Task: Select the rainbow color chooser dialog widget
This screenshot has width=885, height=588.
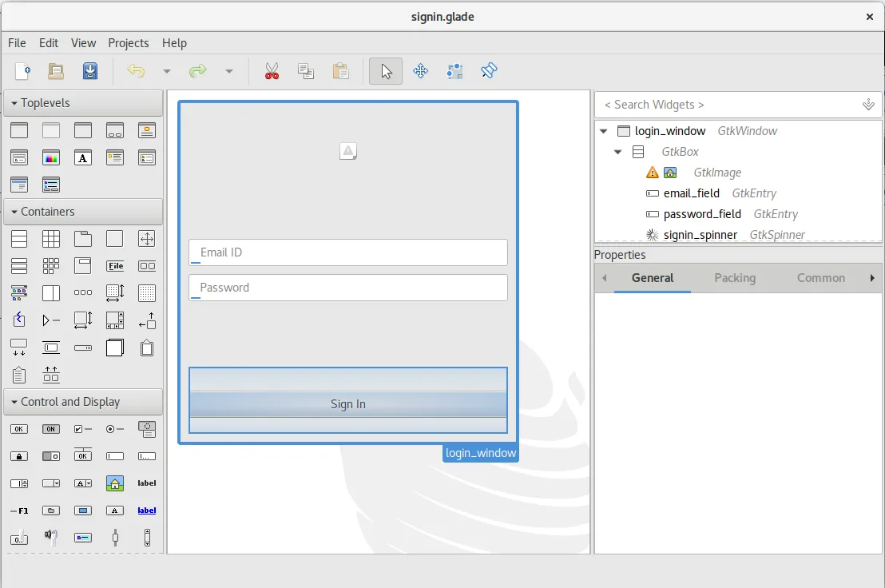Action: (x=51, y=157)
